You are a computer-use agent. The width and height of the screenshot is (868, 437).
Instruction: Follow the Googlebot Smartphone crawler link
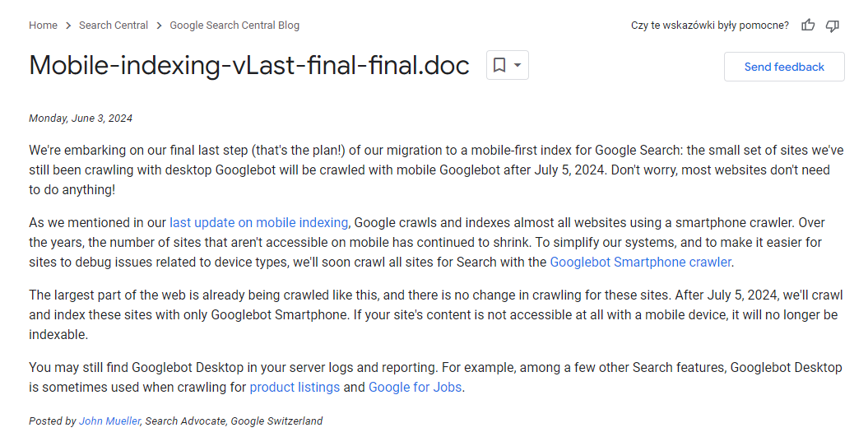640,262
